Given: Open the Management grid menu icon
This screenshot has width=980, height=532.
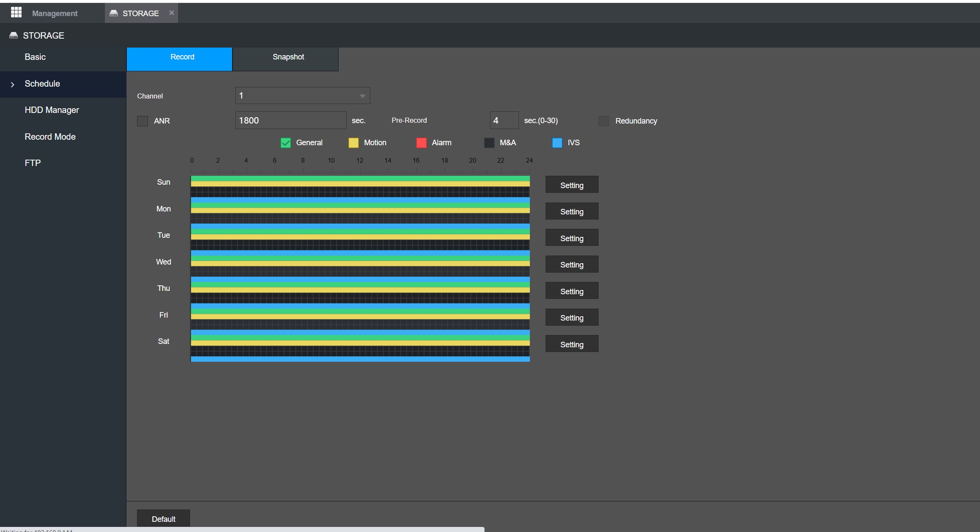Looking at the screenshot, I should (16, 13).
